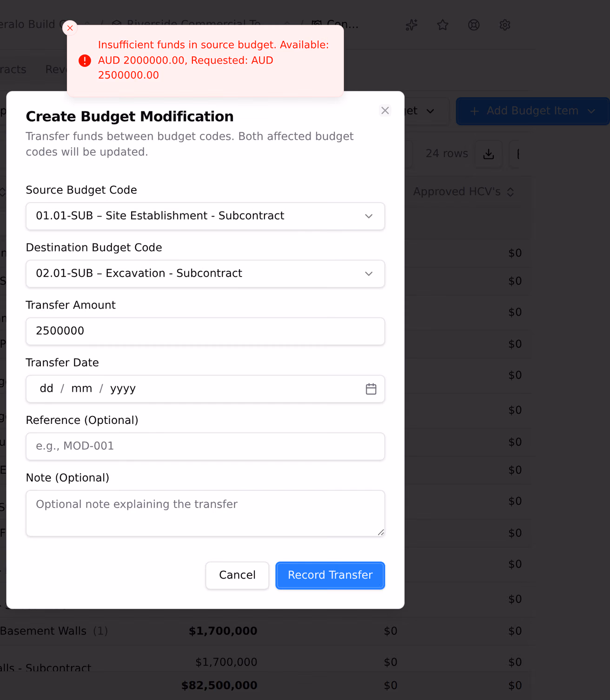Open the AI sparkles icon
The image size is (610, 700).
pos(411,25)
